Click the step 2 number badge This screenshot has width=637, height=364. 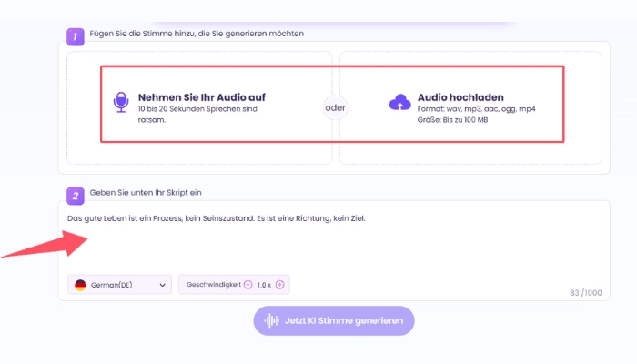(75, 196)
